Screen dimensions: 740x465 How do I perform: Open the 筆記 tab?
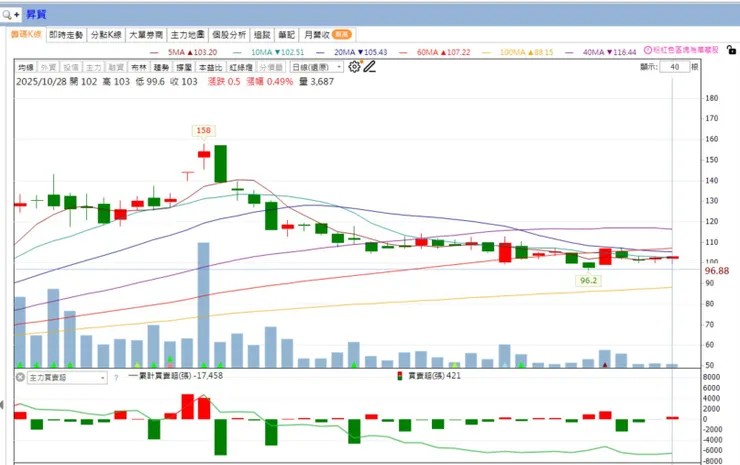pos(286,35)
